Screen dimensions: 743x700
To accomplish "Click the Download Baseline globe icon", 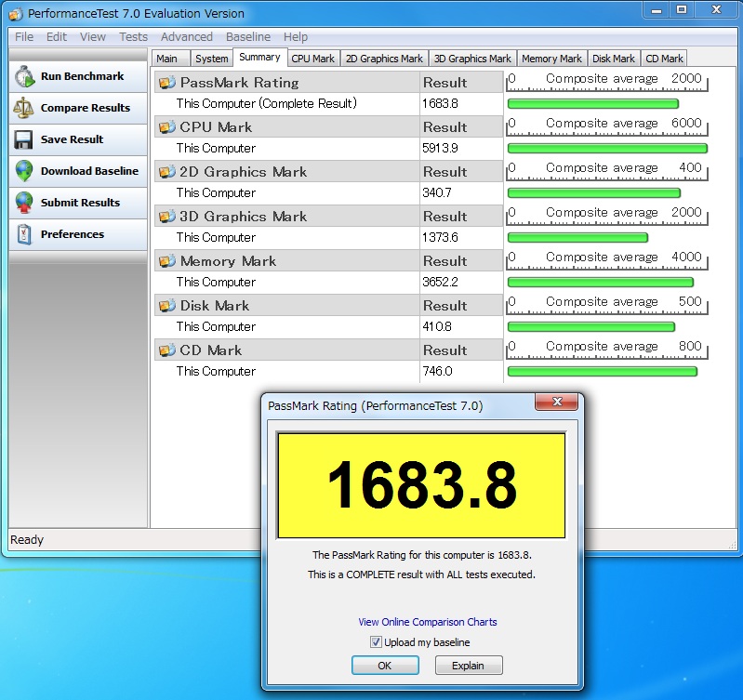I will point(23,171).
